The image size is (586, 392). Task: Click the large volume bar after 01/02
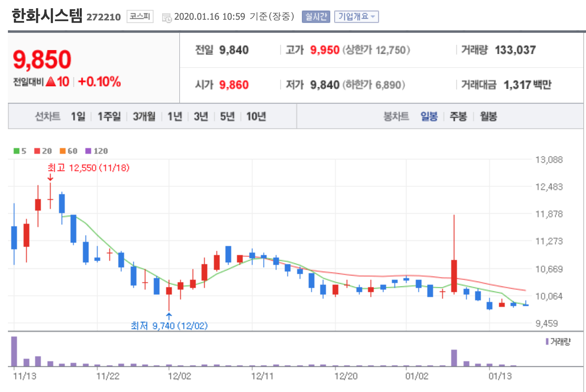pyautogui.click(x=454, y=358)
